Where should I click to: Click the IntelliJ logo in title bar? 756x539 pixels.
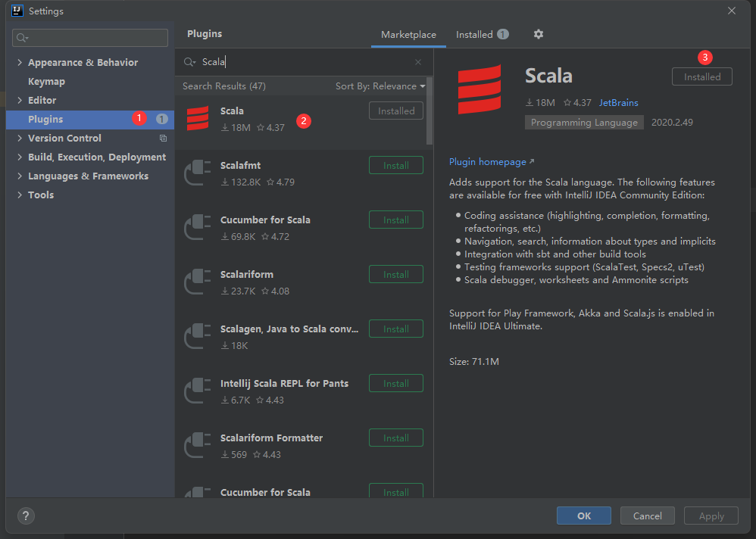click(x=17, y=11)
